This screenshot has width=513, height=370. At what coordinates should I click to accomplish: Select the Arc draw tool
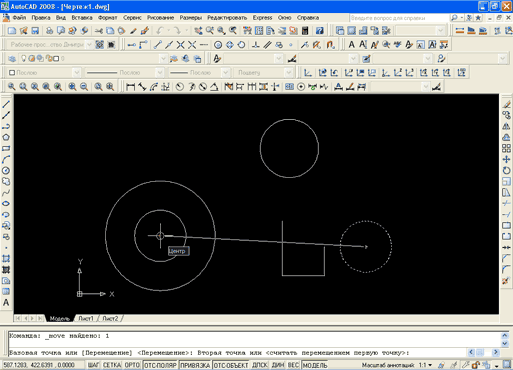click(6, 159)
